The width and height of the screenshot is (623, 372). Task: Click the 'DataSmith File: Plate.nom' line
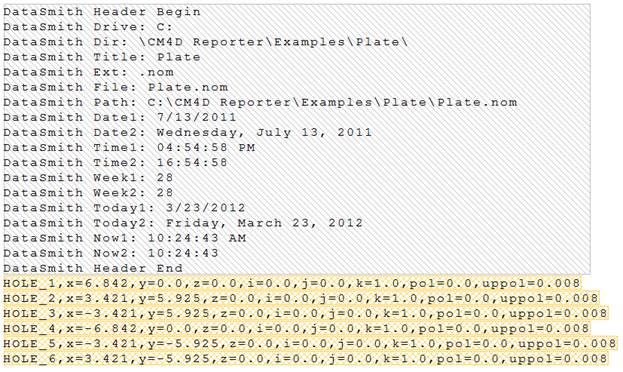116,87
